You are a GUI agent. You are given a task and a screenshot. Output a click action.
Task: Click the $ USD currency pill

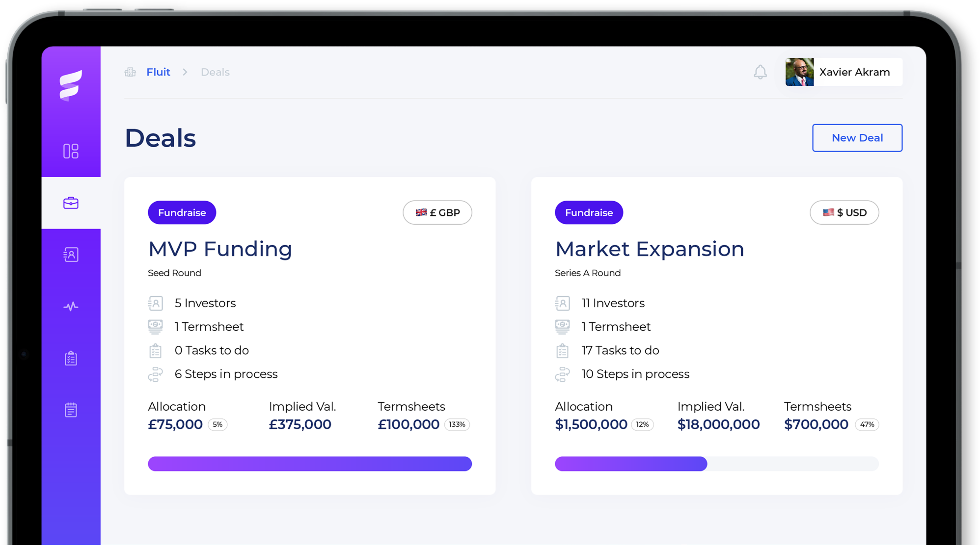(x=844, y=212)
